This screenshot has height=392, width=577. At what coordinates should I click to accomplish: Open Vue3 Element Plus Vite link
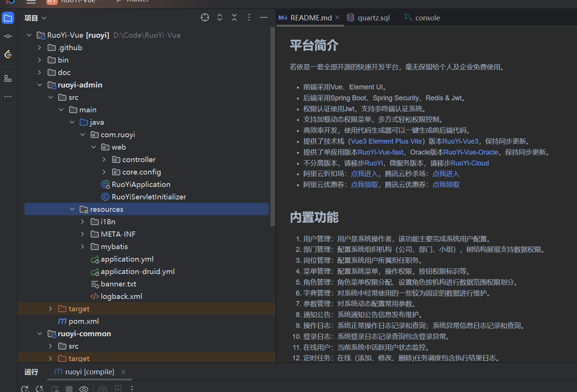pyautogui.click(x=387, y=141)
